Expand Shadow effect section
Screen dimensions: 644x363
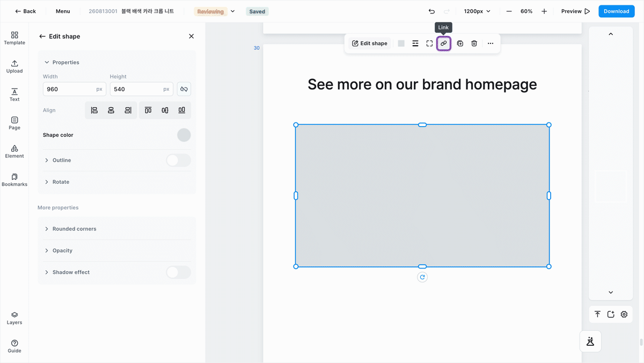click(x=67, y=272)
